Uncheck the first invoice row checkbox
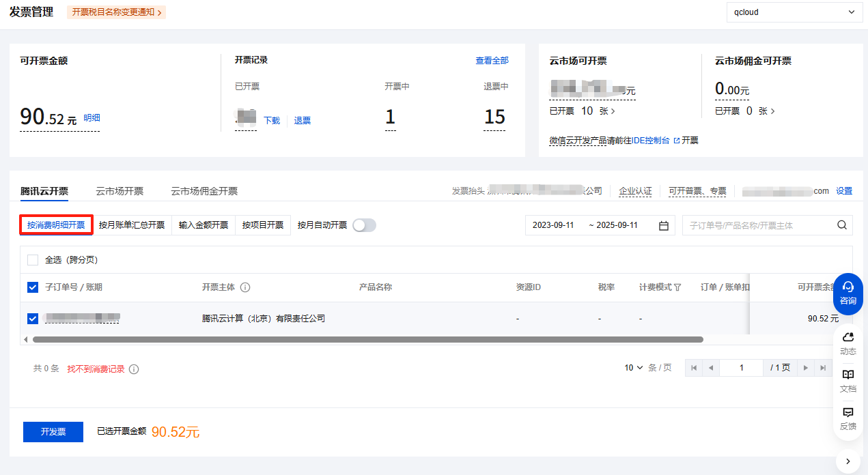868x475 pixels. (33, 319)
